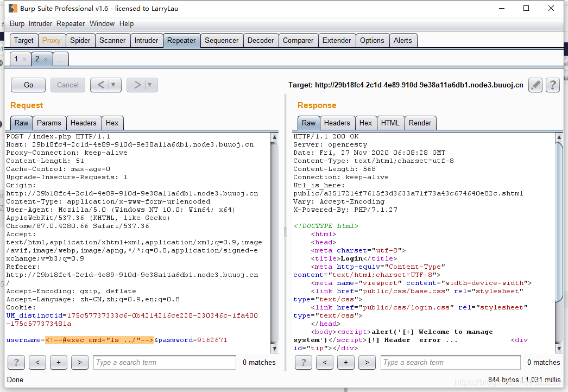Show request Hex view
This screenshot has height=392, width=568.
point(112,123)
